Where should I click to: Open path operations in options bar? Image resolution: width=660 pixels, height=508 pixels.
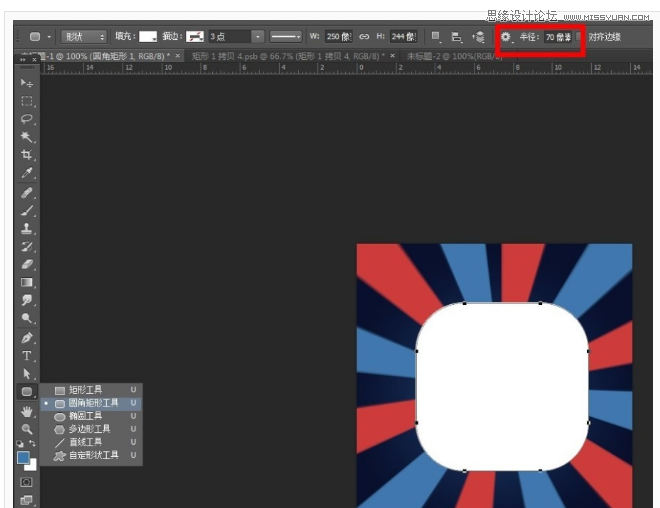[436, 37]
